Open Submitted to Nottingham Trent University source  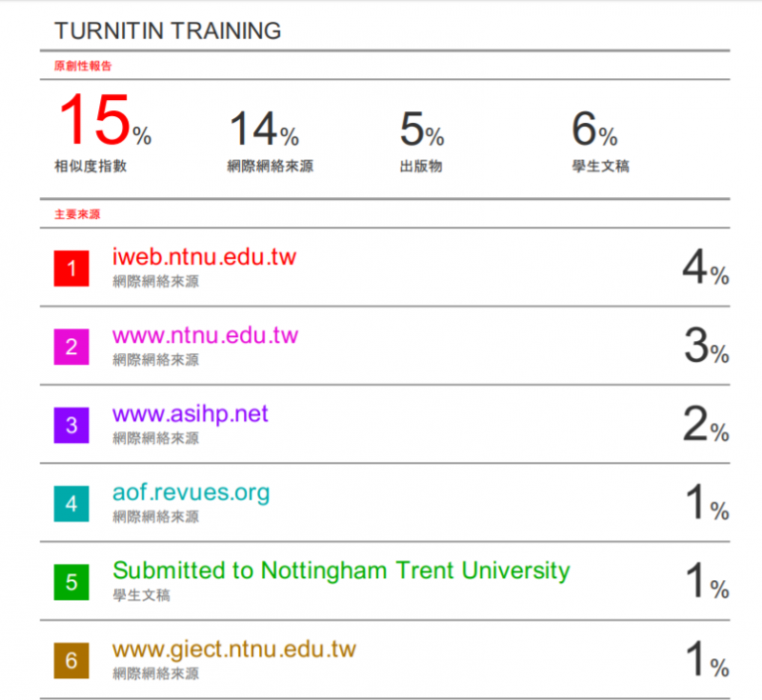click(x=341, y=571)
